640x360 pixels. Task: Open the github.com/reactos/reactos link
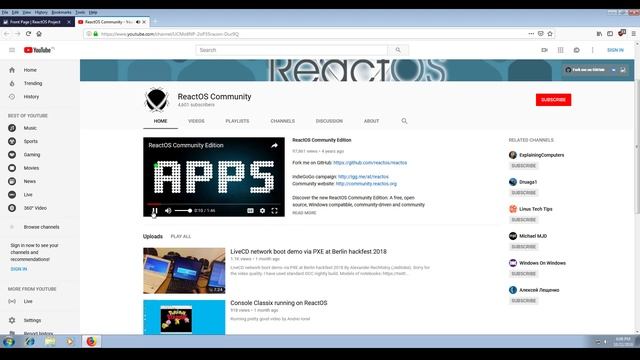click(370, 163)
